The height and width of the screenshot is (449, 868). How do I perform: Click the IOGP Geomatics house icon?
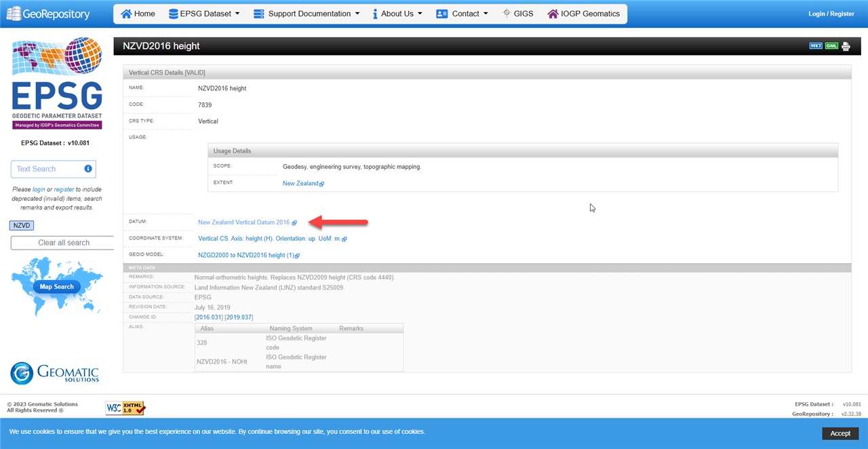click(553, 14)
